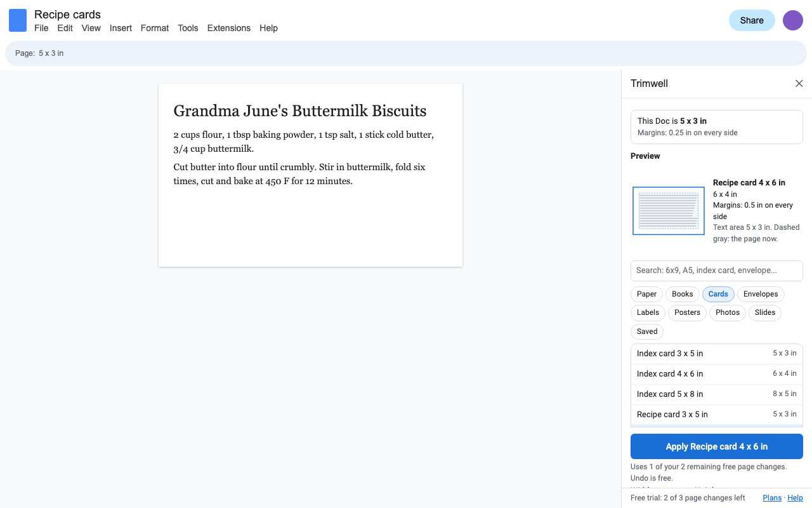Close the Trimwell sidebar panel
Screen dimensions: 812x508
click(x=799, y=84)
